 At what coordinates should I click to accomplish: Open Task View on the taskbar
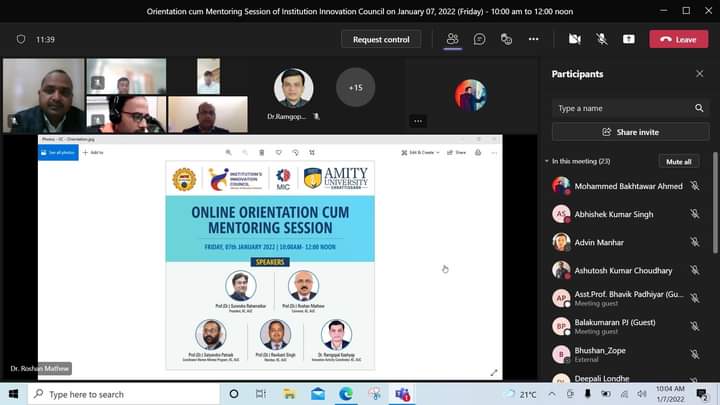(x=261, y=394)
